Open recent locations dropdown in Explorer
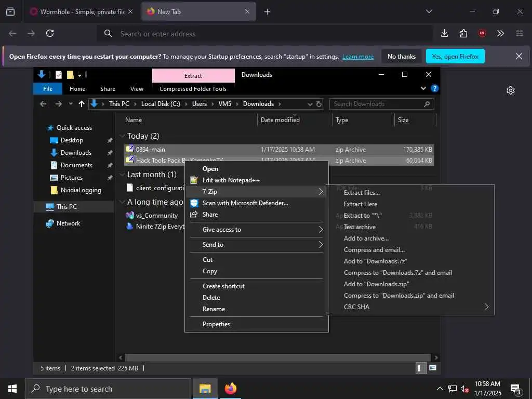Screen dimensions: 532x399 [71, 104]
